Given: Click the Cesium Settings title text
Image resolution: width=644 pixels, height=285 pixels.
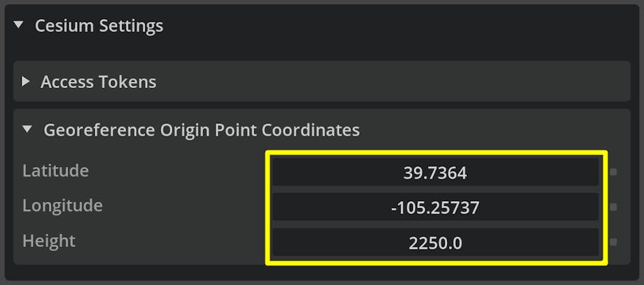Looking at the screenshot, I should [x=99, y=26].
